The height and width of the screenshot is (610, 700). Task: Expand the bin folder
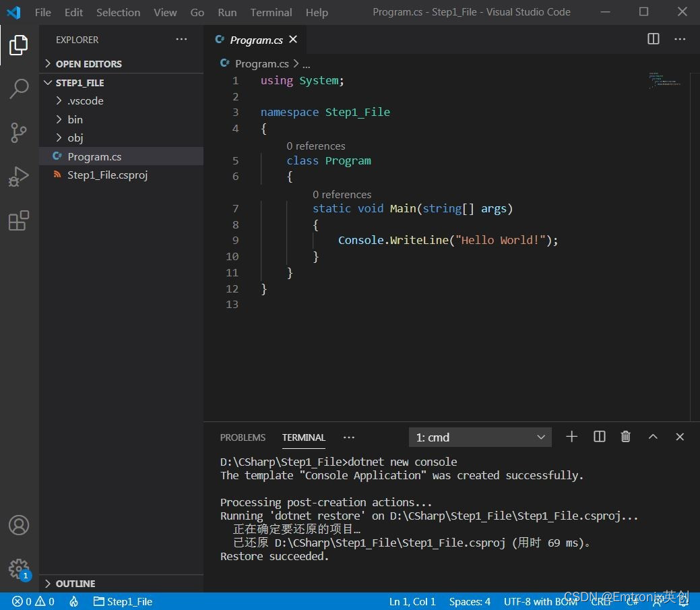[121, 120]
